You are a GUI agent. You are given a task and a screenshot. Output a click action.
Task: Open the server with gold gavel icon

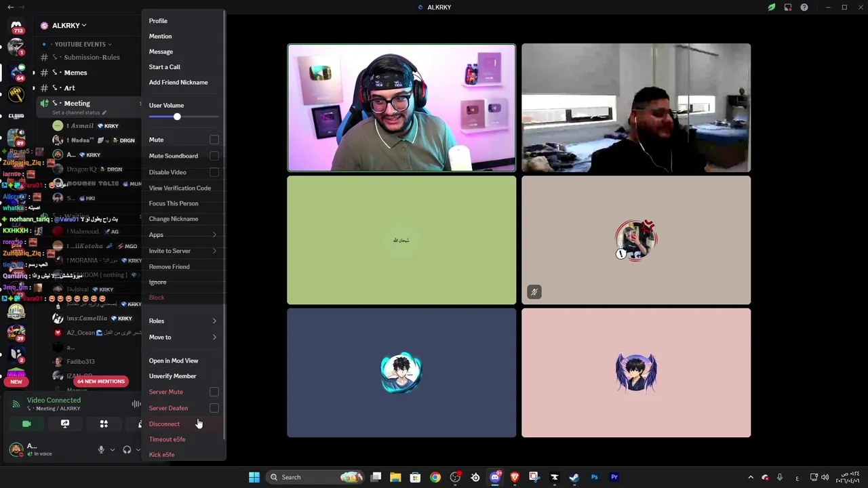(16, 94)
